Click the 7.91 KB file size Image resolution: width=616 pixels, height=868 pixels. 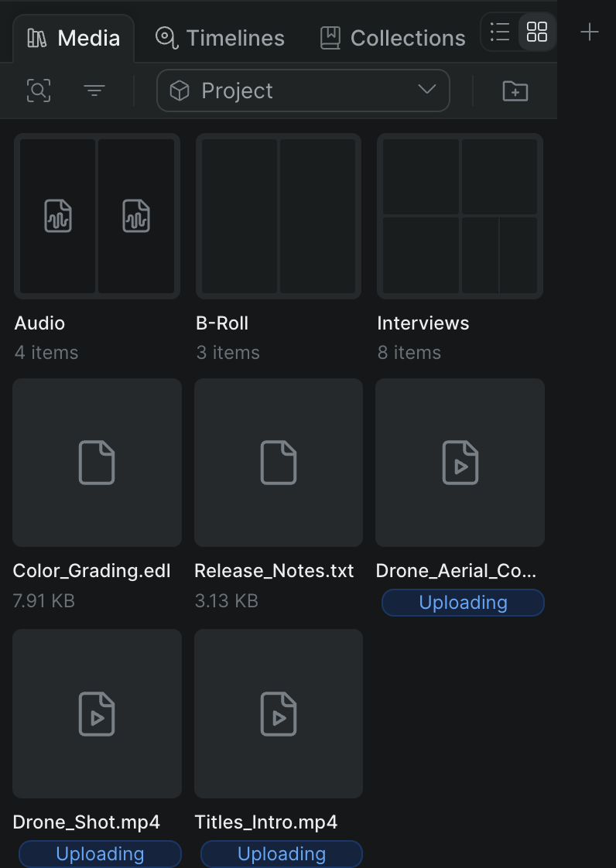coord(44,601)
